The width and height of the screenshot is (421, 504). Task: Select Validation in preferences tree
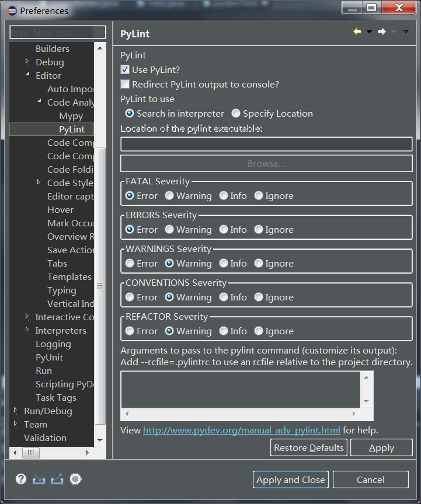point(45,437)
